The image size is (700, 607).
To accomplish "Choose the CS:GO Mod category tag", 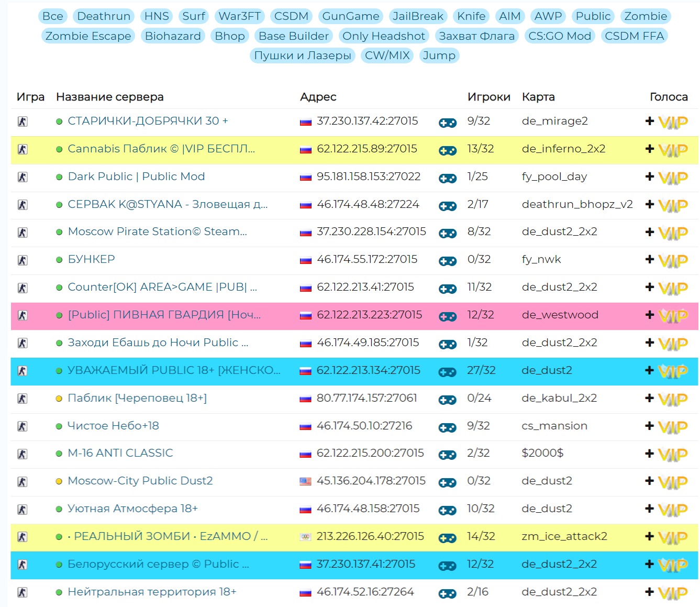I will point(559,36).
